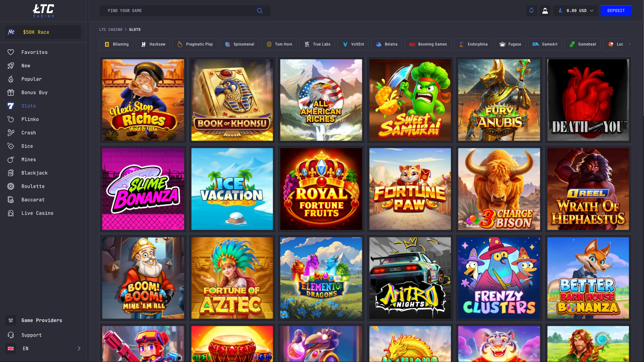Focus the Find Your Game search field
The width and height of the screenshot is (644, 362).
(185, 11)
